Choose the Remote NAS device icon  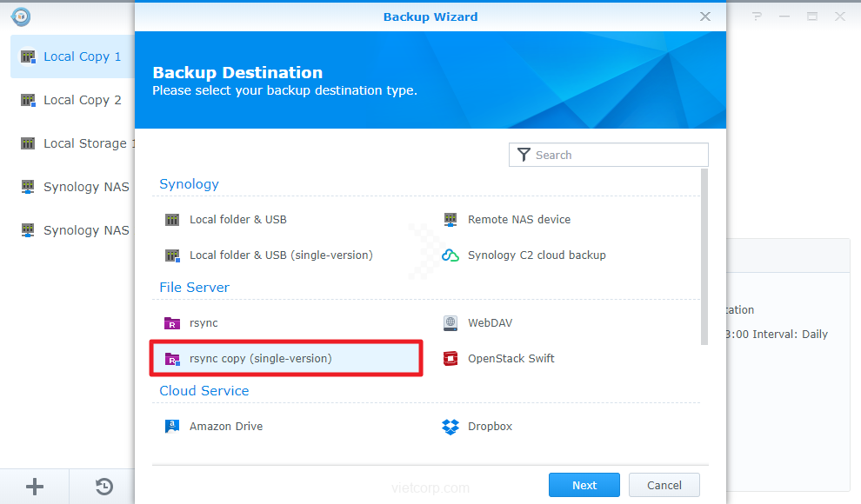451,220
